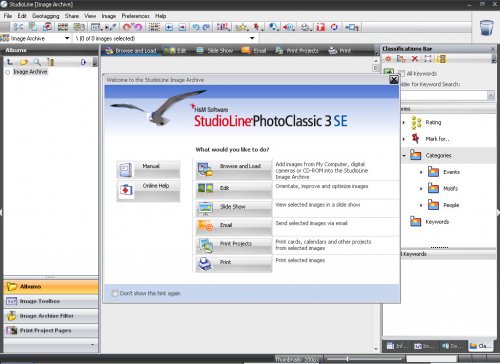The image size is (500, 364).
Task: Open the Image Archive Filter panel
Action: (x=51, y=316)
